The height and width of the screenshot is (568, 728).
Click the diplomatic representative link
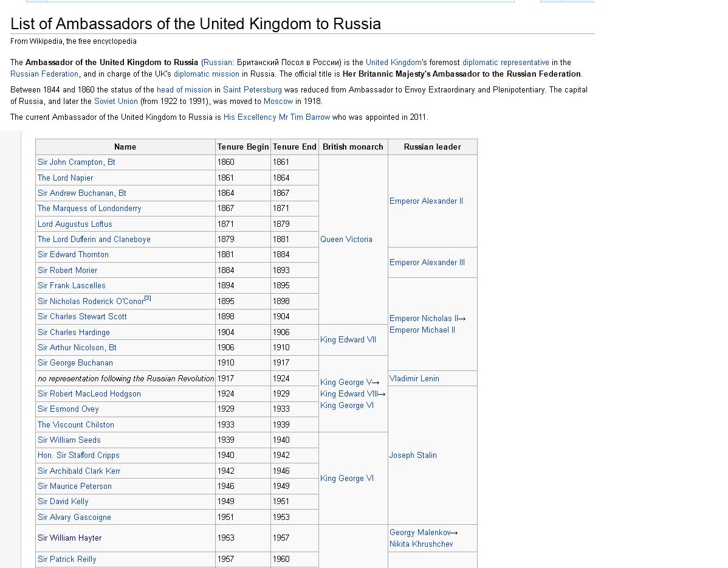pos(506,63)
